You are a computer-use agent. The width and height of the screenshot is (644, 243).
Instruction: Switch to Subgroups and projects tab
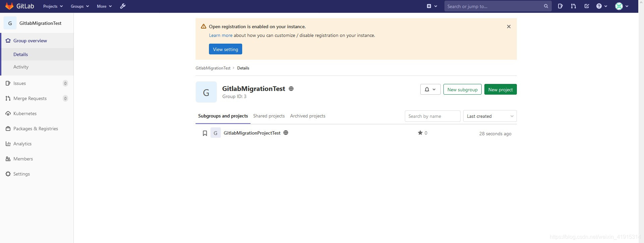(x=223, y=116)
